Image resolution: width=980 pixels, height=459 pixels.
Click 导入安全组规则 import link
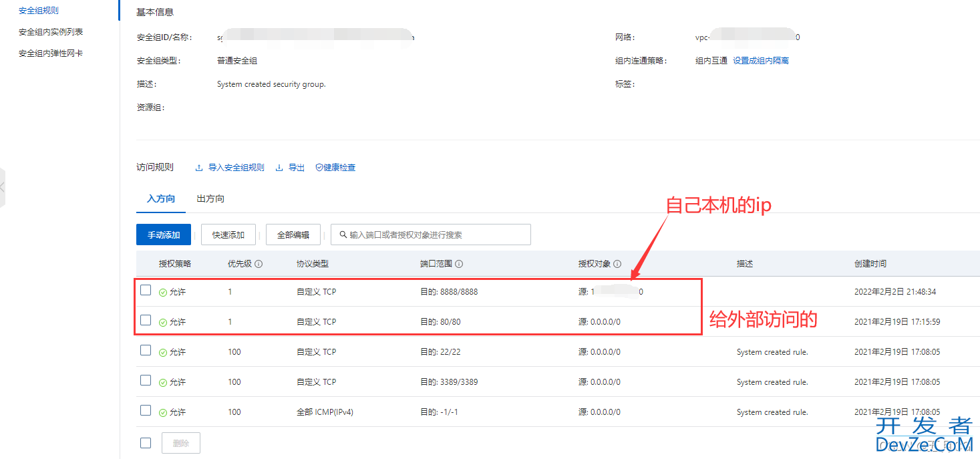click(x=236, y=168)
